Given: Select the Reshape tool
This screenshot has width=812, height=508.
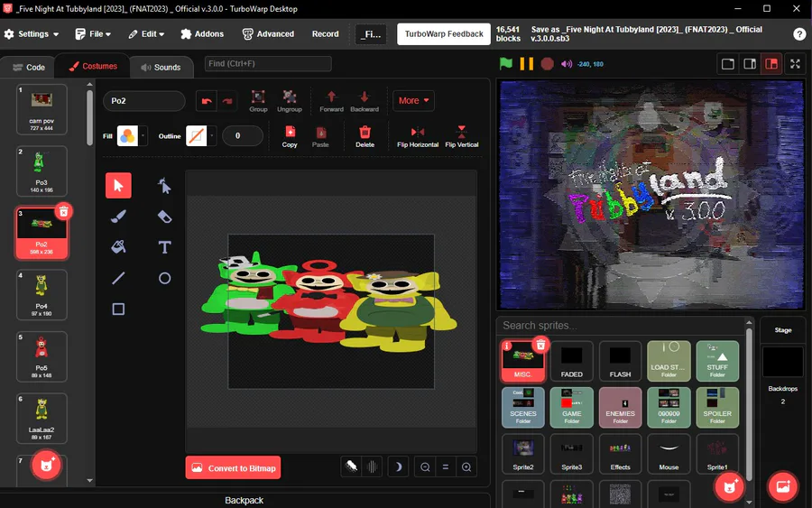Looking at the screenshot, I should [x=164, y=185].
